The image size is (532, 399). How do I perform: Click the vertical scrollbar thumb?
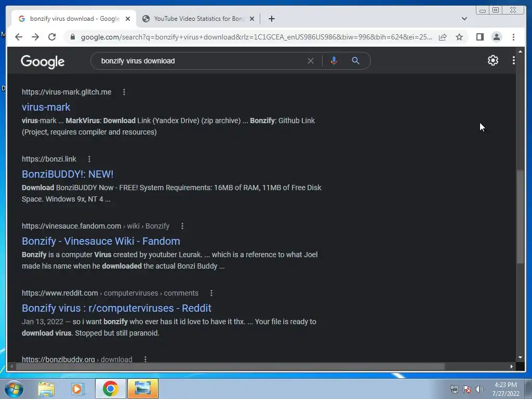tap(520, 217)
